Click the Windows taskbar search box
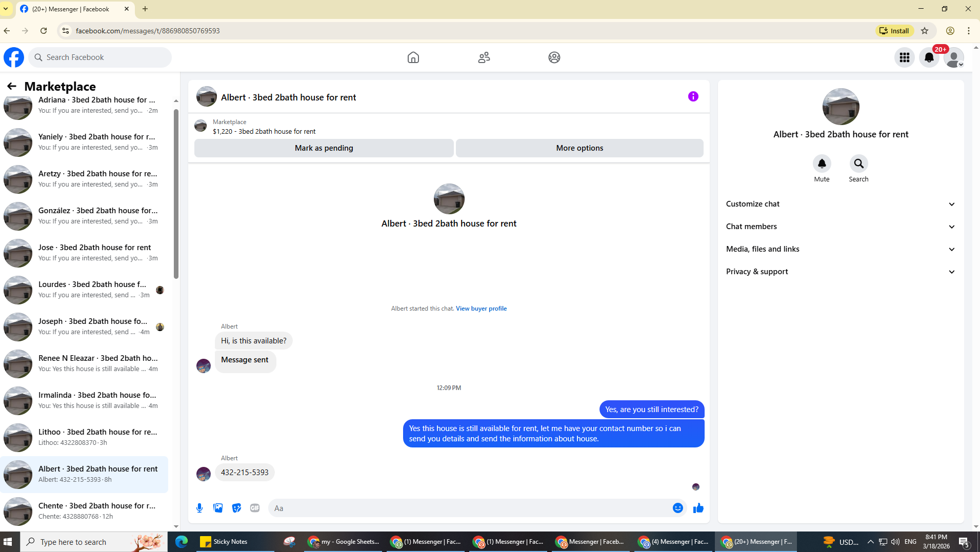 click(x=94, y=542)
